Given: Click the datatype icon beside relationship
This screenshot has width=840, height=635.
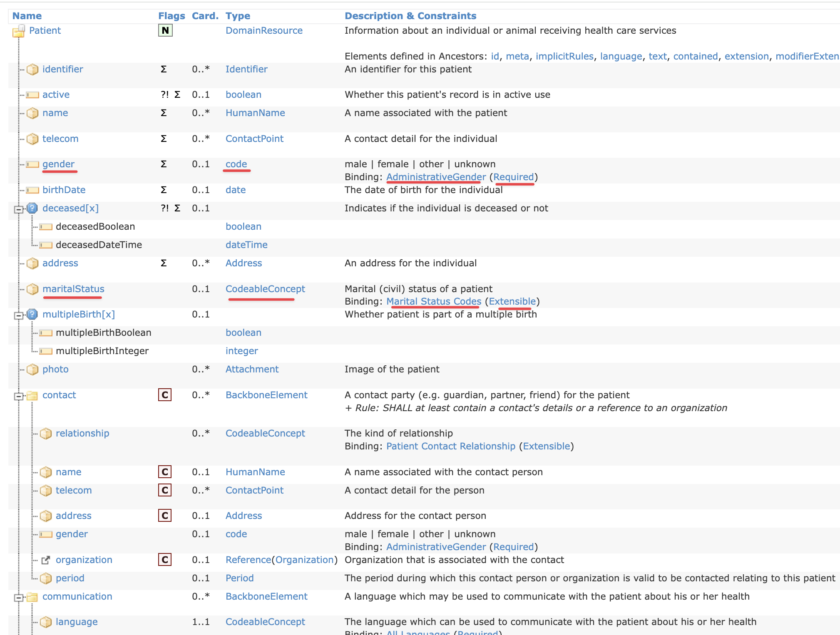Looking at the screenshot, I should tap(46, 434).
